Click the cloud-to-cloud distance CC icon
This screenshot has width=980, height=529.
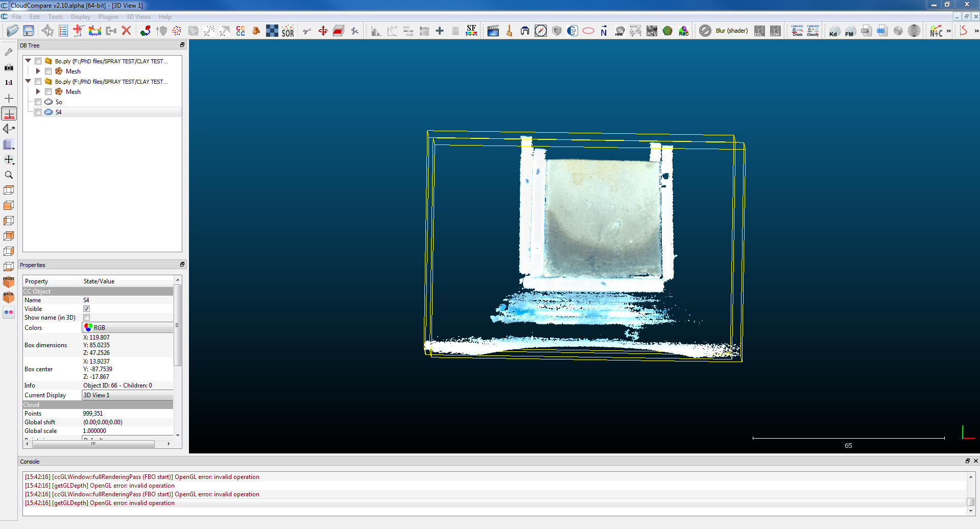click(241, 31)
